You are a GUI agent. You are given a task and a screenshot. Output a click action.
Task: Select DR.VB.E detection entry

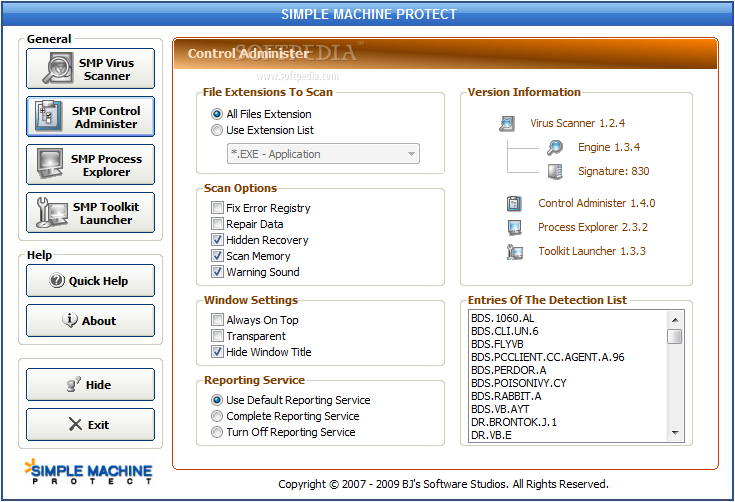491,435
